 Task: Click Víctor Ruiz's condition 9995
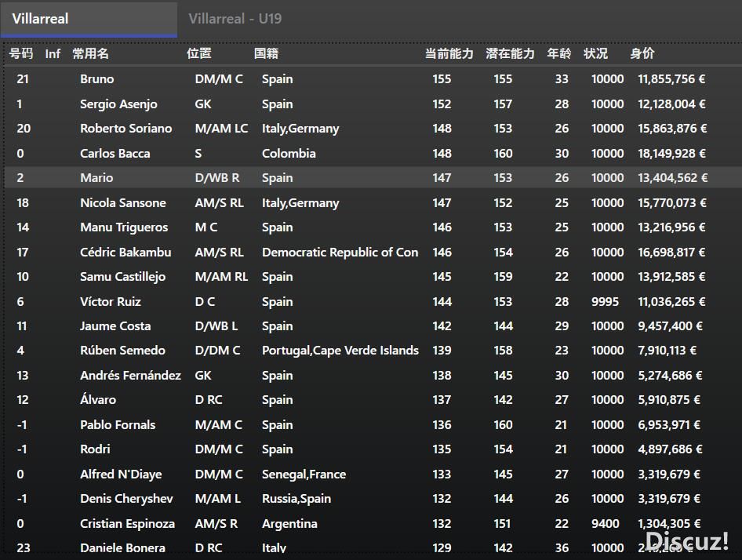pyautogui.click(x=605, y=301)
